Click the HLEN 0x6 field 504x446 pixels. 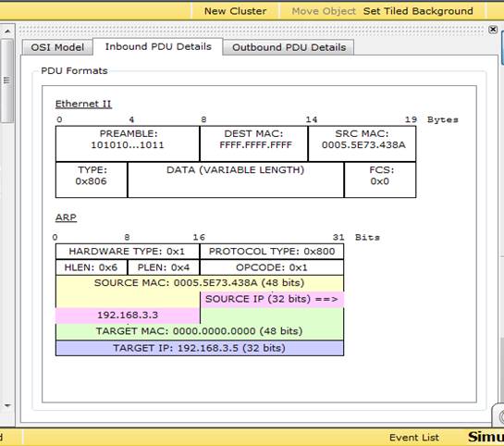click(92, 267)
